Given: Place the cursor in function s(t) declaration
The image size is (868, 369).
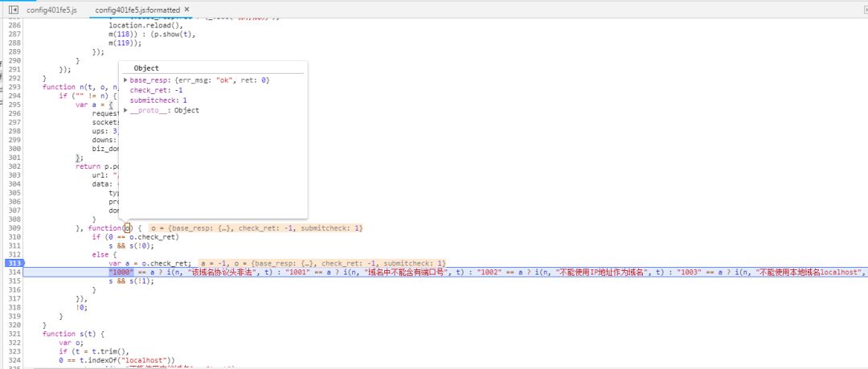Looking at the screenshot, I should coord(73,334).
